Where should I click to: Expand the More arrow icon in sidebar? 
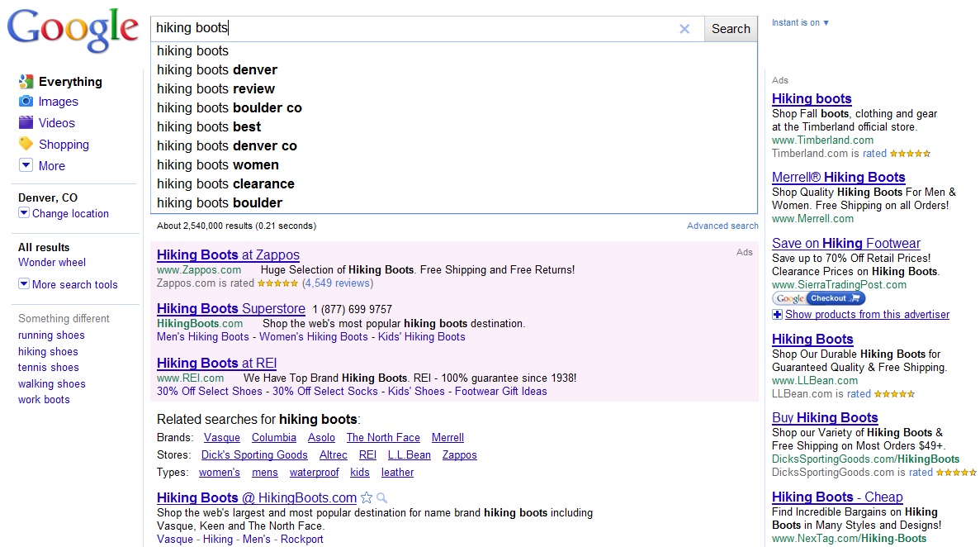[26, 165]
